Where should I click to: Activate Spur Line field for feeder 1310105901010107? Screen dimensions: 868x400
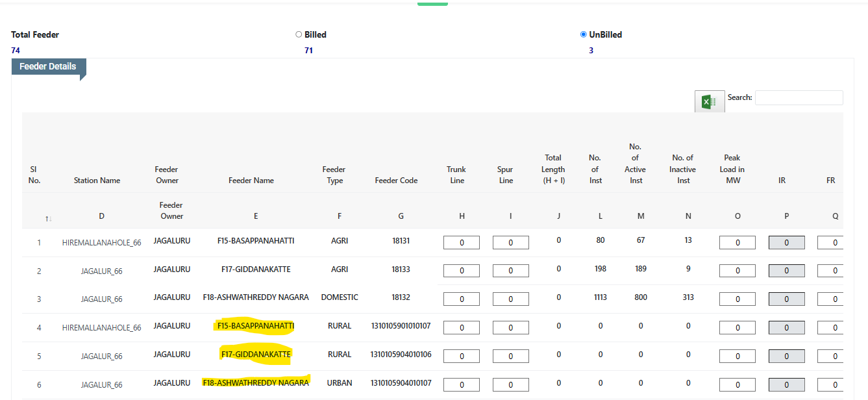coord(511,328)
